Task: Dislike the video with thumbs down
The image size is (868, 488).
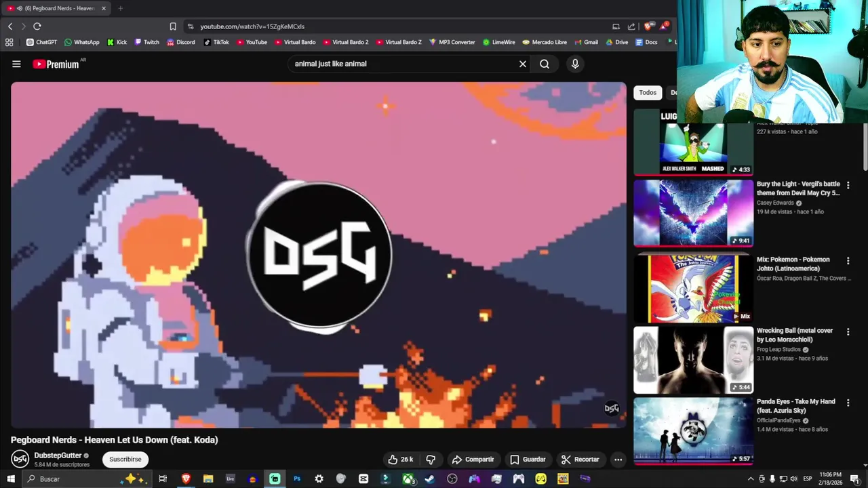Action: click(x=431, y=460)
